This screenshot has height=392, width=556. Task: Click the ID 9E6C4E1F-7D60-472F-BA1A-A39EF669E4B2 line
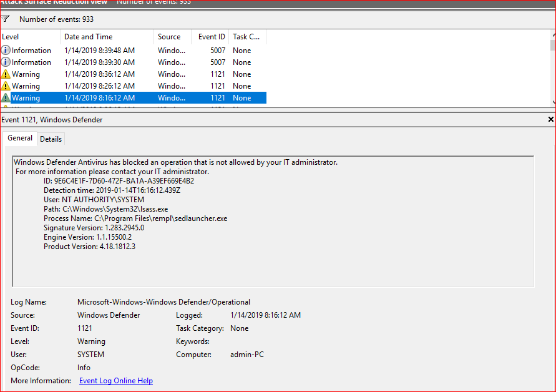[119, 181]
